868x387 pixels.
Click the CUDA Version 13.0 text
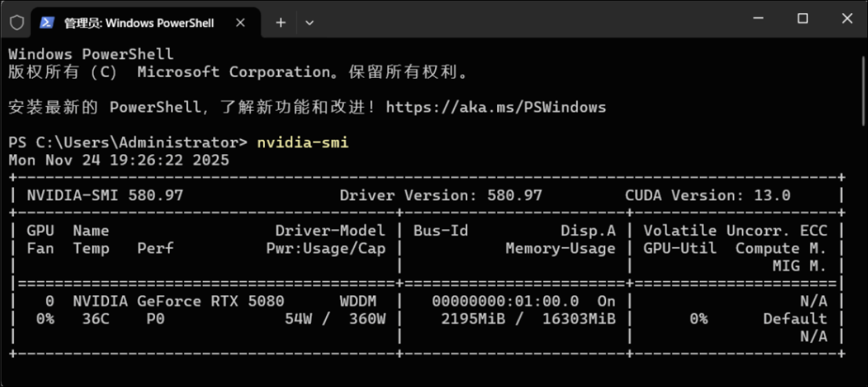[707, 196]
